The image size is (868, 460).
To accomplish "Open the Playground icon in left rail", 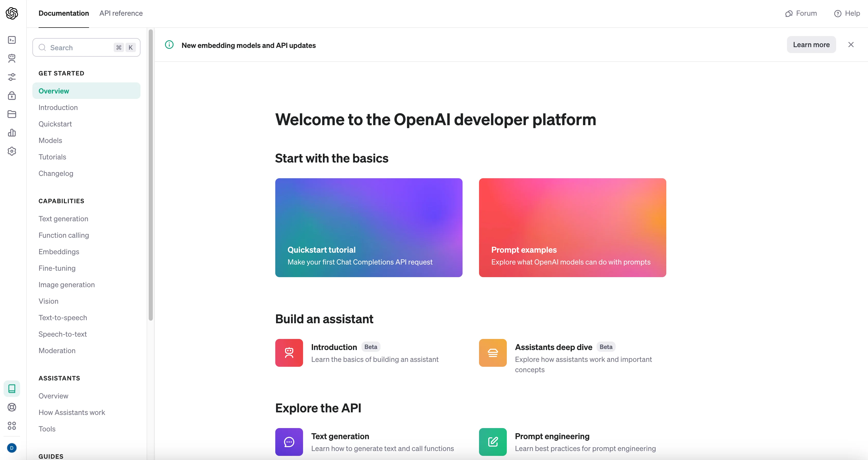I will click(12, 40).
